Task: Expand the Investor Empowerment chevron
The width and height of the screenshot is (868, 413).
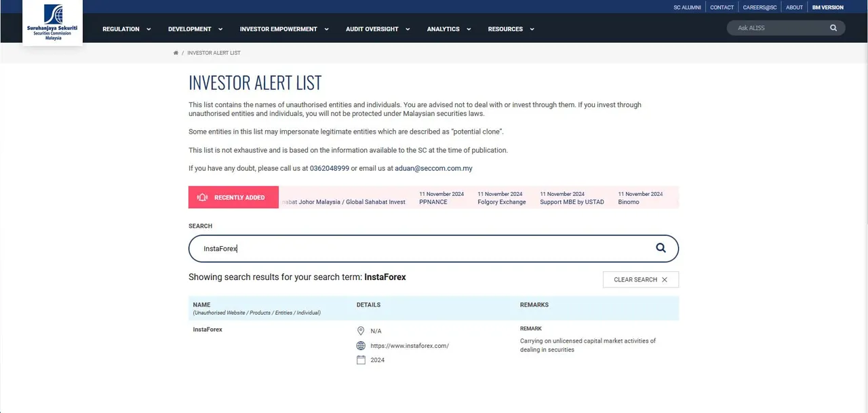Action: (x=326, y=29)
